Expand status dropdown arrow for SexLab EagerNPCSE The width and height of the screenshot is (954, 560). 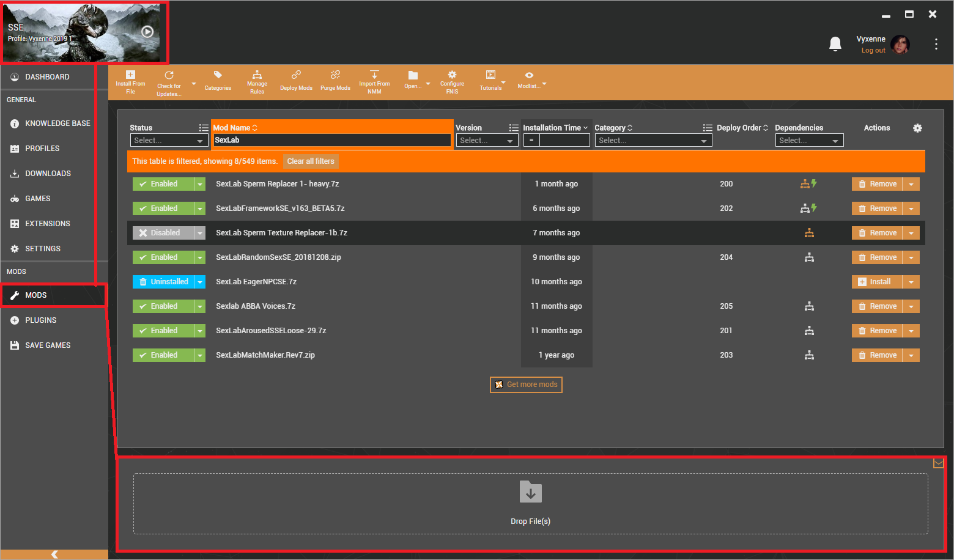200,281
